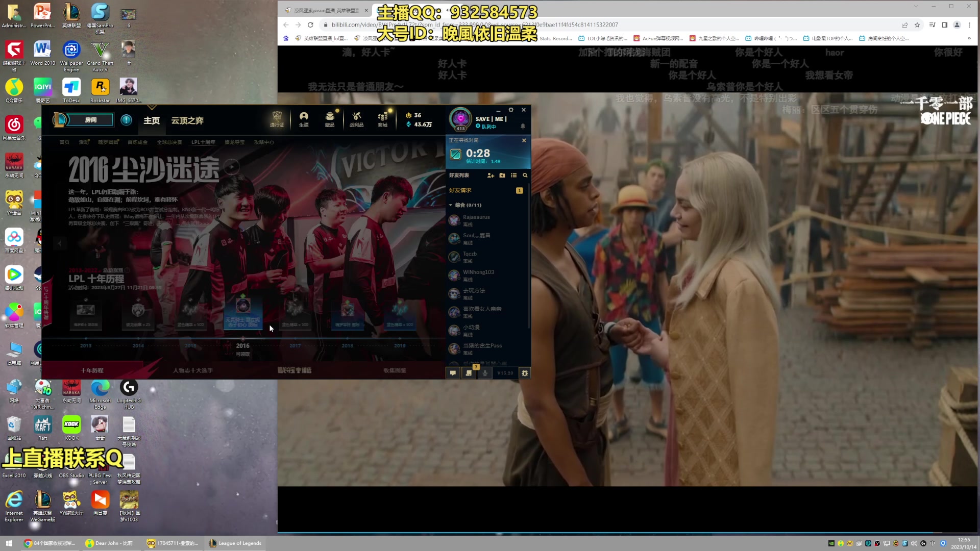This screenshot has width=980, height=551.
Task: Click the previous slide arrow on banner
Action: (x=60, y=243)
